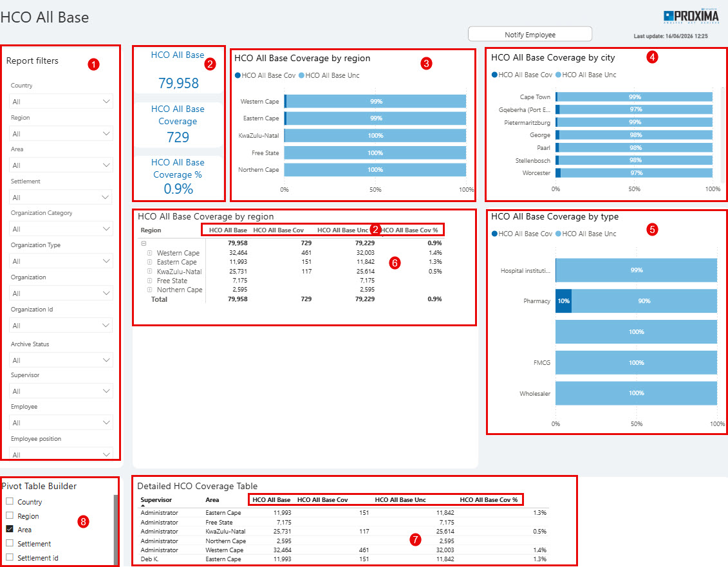This screenshot has width=728, height=567.
Task: Open the Organization Type dropdown
Action: [x=61, y=261]
